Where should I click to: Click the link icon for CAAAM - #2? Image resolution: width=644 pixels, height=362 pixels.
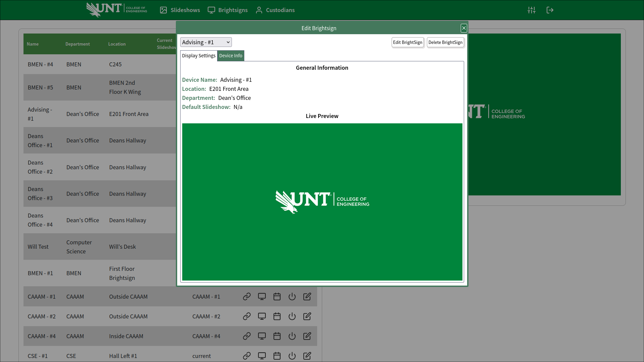(x=247, y=316)
